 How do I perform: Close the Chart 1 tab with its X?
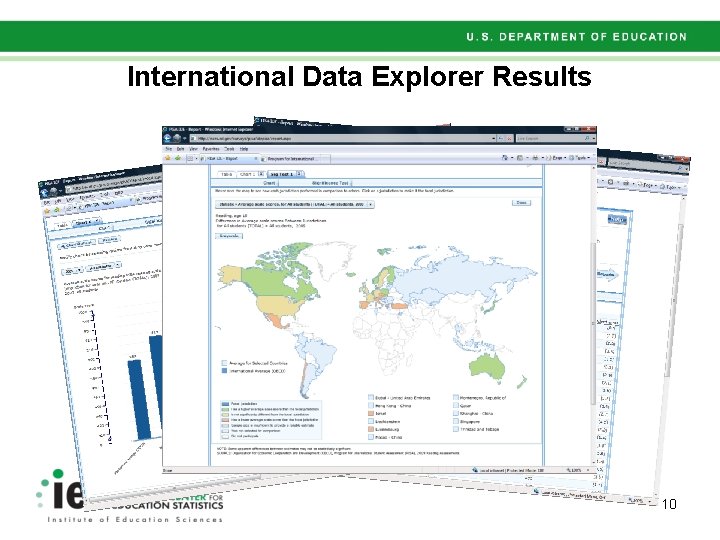click(261, 174)
